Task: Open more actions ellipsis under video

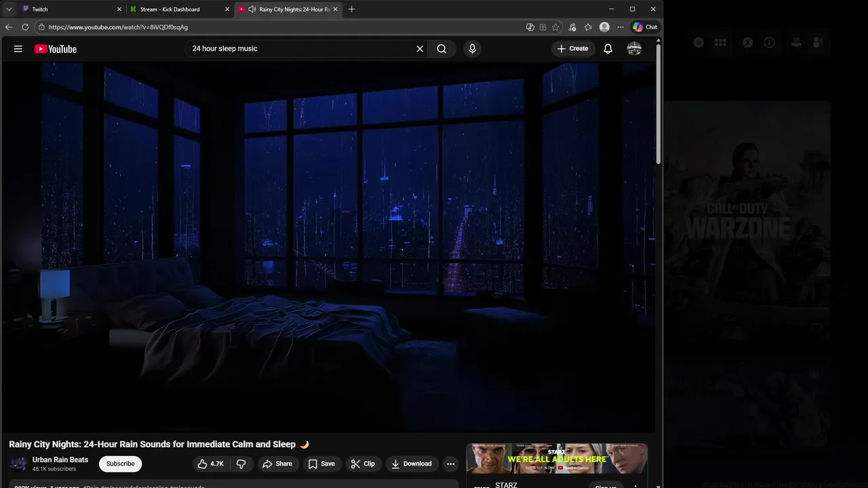Action: click(450, 464)
